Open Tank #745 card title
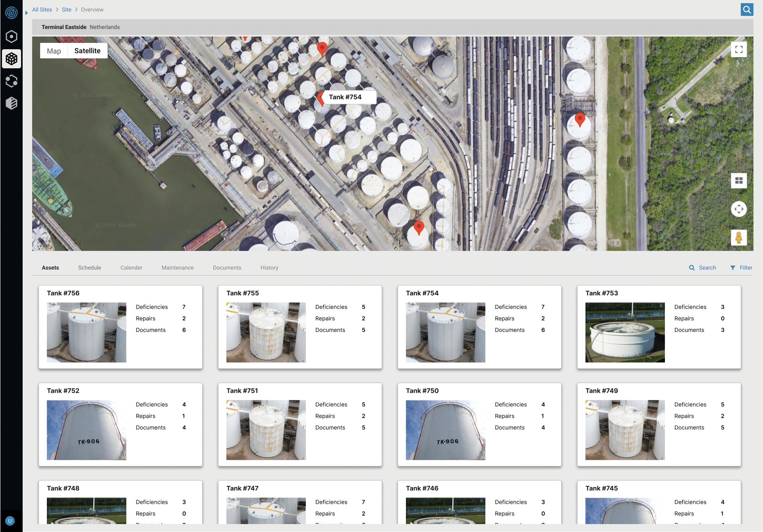Image resolution: width=763 pixels, height=532 pixels. coord(602,488)
